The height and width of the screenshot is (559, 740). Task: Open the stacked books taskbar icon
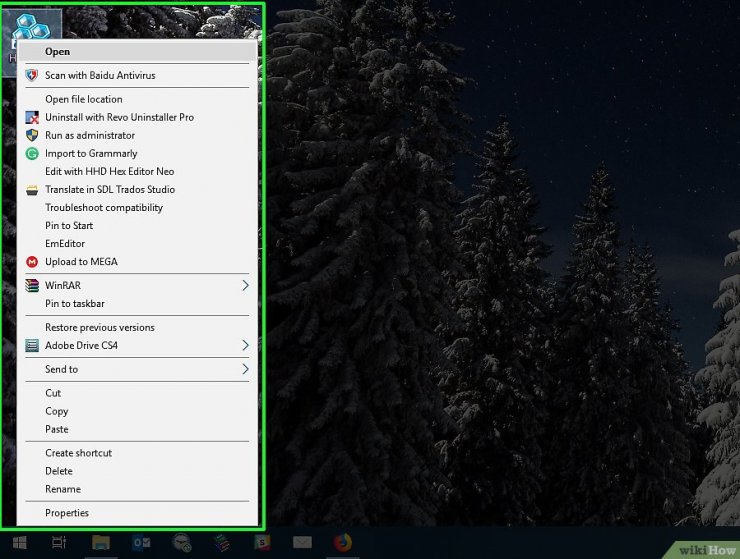point(221,542)
